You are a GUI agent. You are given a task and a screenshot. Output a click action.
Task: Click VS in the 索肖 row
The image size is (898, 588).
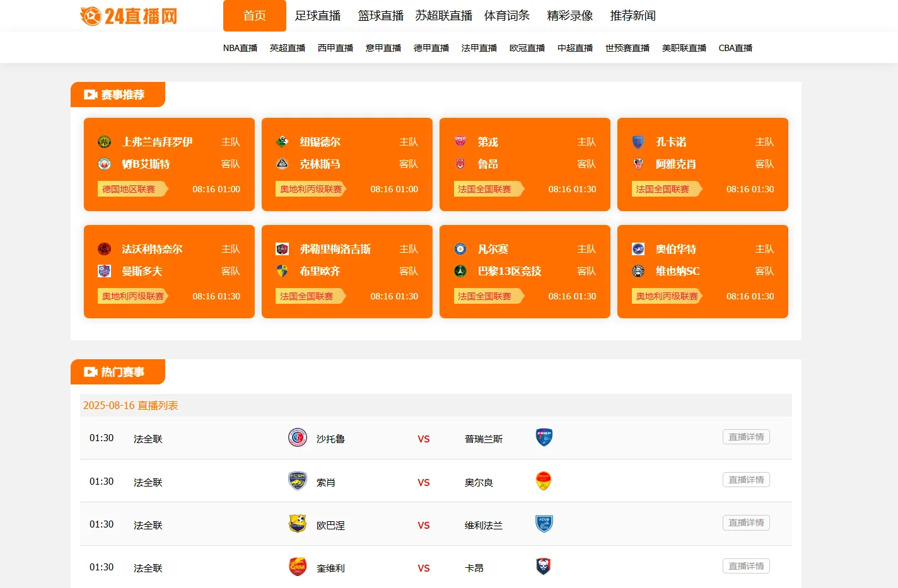pyautogui.click(x=424, y=483)
